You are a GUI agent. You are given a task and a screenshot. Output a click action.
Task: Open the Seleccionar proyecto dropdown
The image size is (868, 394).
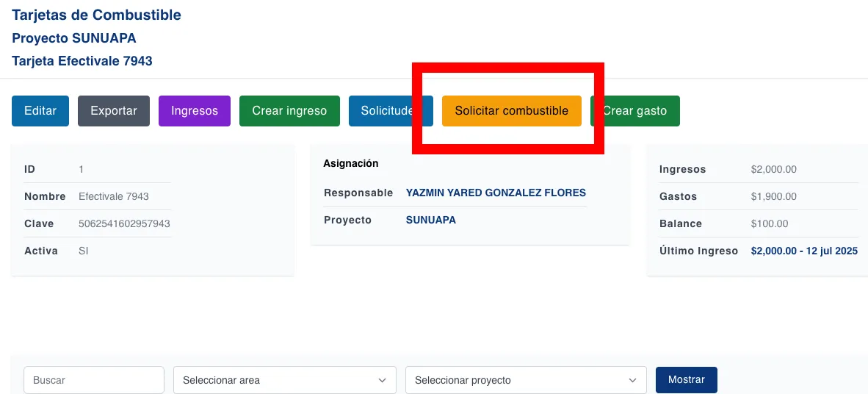tap(525, 380)
